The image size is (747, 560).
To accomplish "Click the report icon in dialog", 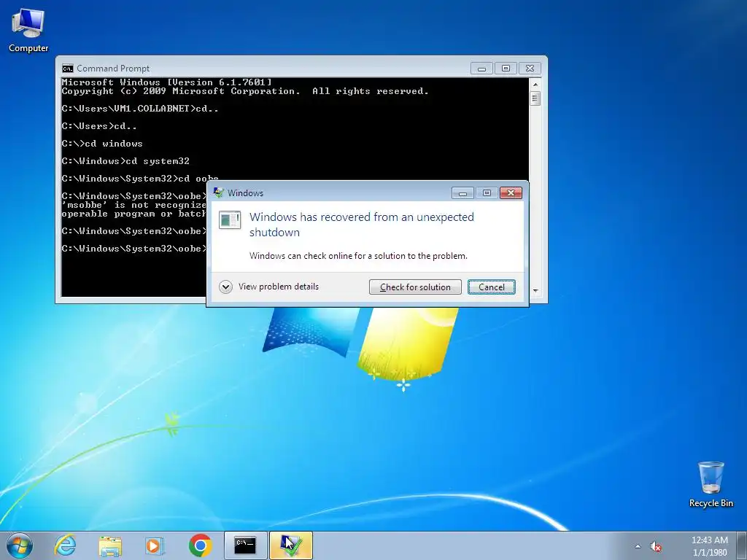I will (230, 220).
